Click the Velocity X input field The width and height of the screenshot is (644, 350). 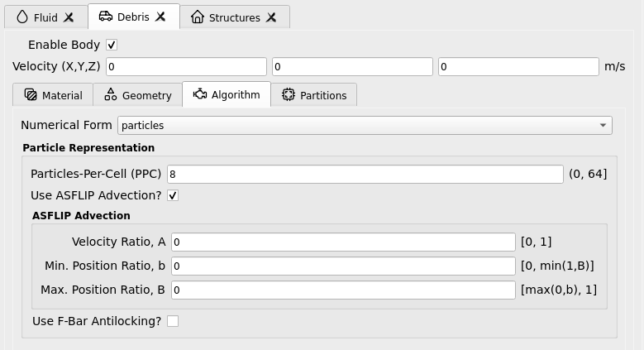point(187,67)
